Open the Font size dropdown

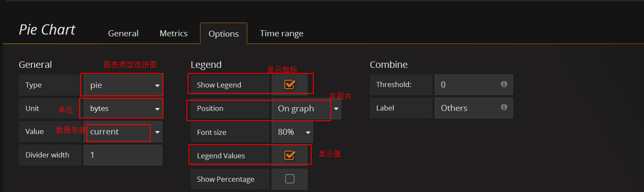point(292,132)
